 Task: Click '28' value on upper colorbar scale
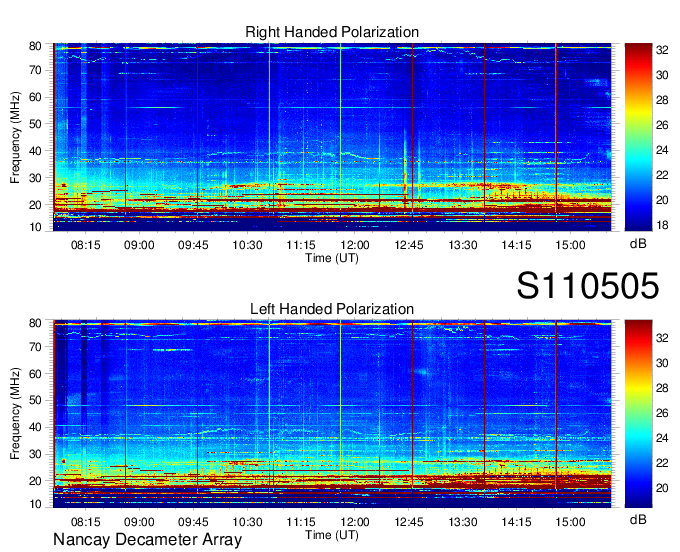(x=662, y=100)
